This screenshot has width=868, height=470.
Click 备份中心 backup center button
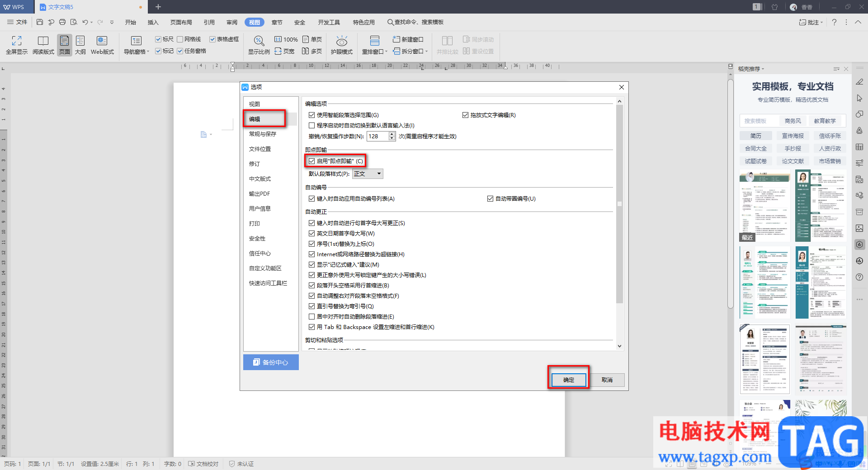tap(271, 362)
